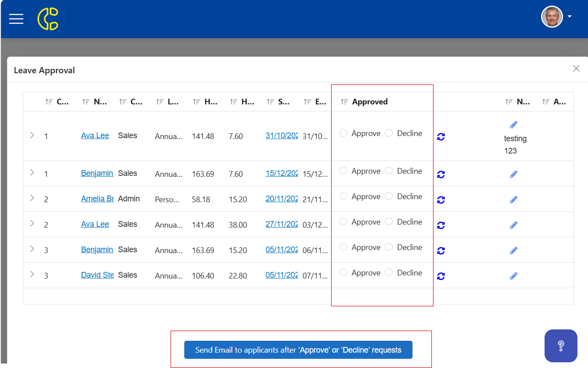This screenshot has width=588, height=368.
Task: Click Send Email to applicants button
Action: click(x=298, y=350)
